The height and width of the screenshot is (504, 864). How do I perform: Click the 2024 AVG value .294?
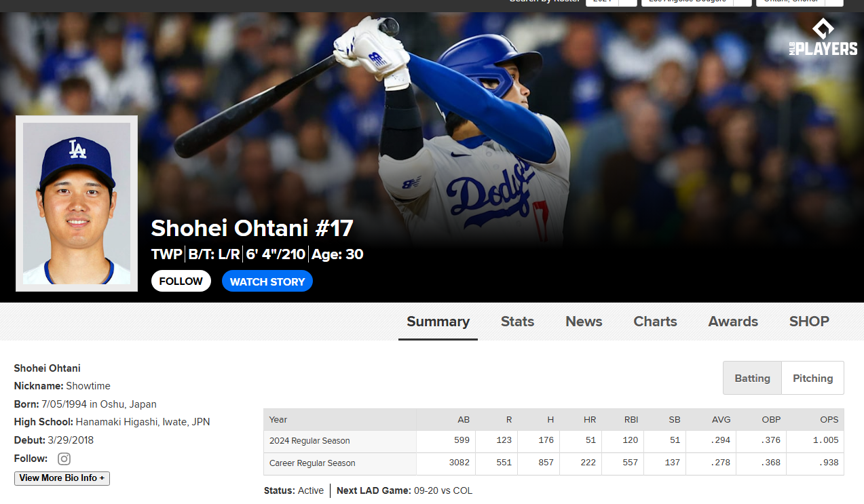(720, 440)
